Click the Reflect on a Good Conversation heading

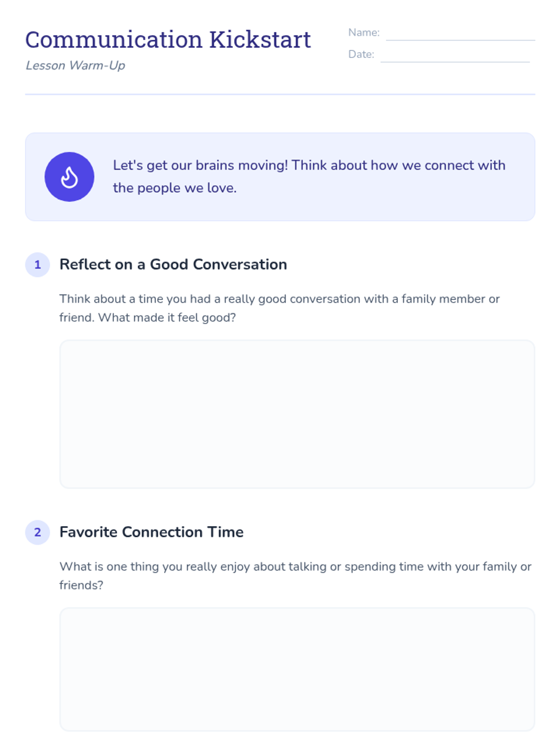click(x=173, y=265)
